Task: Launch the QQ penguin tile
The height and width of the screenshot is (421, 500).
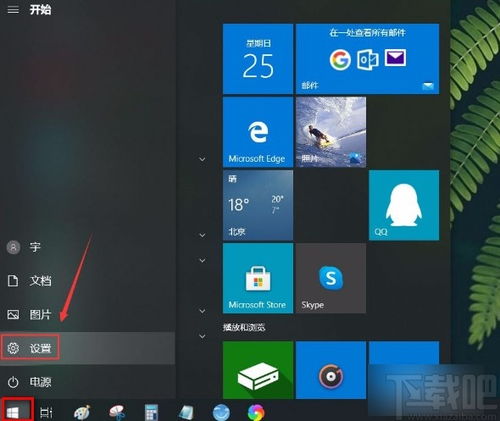Action: click(x=404, y=205)
